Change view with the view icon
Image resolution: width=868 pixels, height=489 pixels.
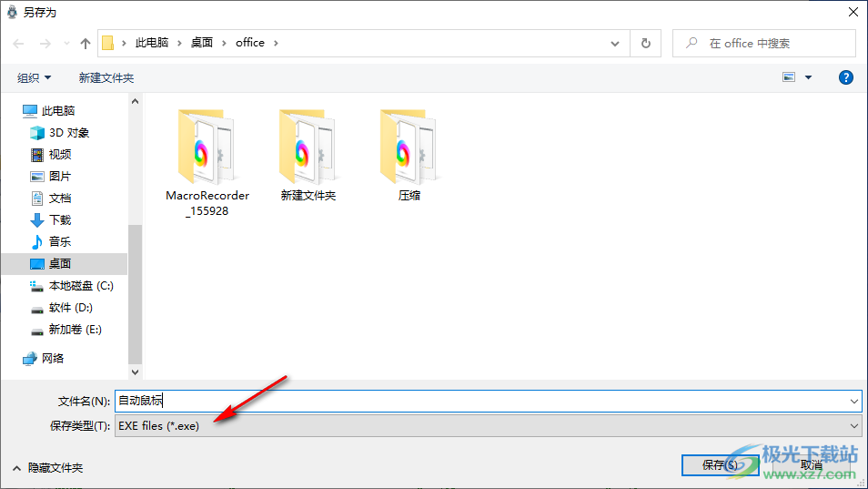[789, 77]
